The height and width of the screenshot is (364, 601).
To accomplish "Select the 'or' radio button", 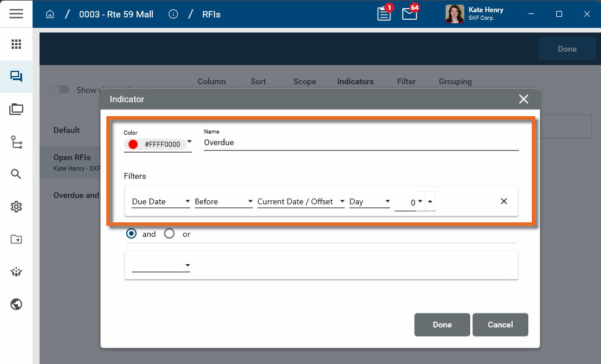I will tap(169, 234).
